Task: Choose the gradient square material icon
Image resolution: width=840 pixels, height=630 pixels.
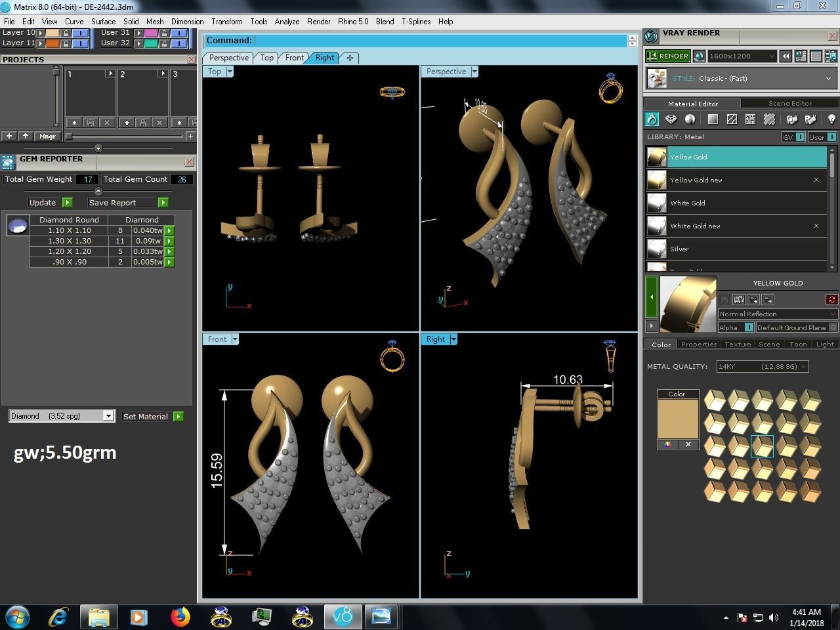Action: click(713, 119)
